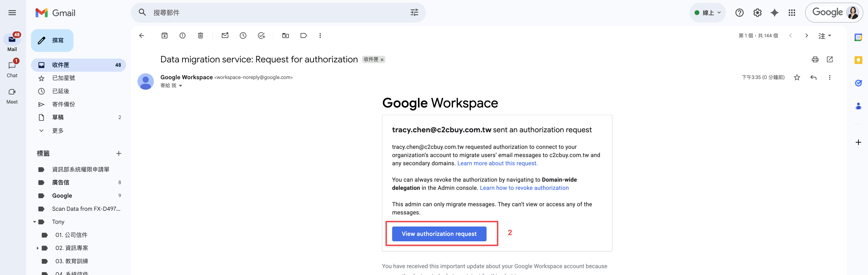Open Contacts side panel

(x=858, y=106)
